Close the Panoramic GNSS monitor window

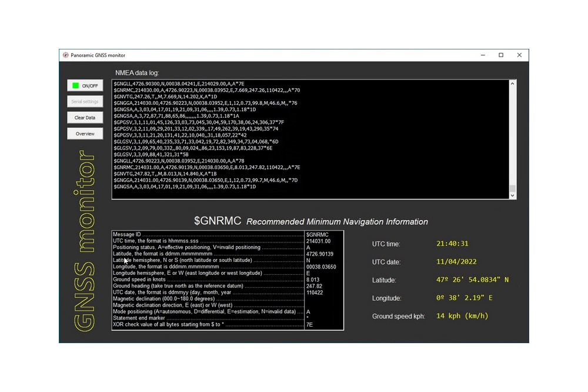tap(519, 55)
